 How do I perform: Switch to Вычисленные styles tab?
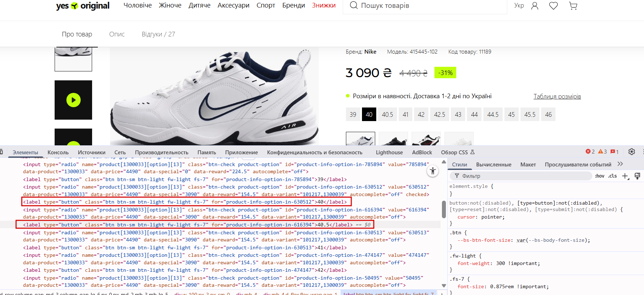click(494, 165)
